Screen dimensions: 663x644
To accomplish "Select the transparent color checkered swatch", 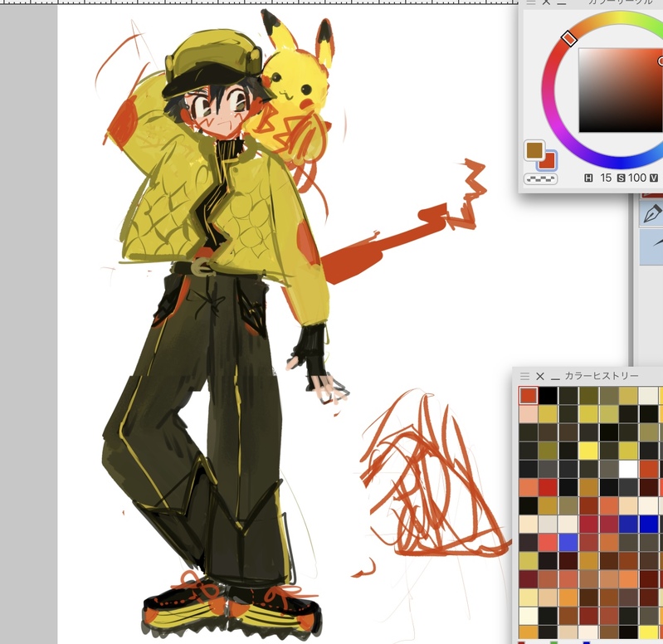I will click(540, 179).
